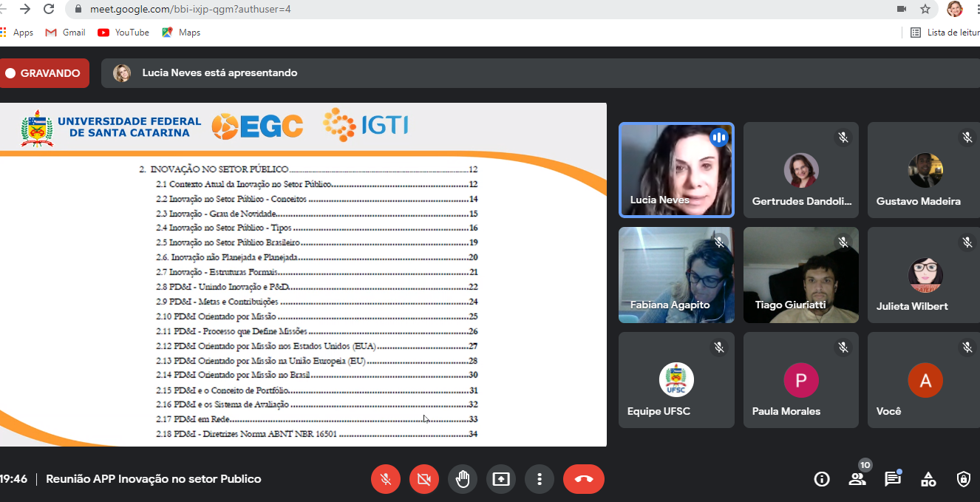Viewport: 980px width, 502px height.
Task: Raise your hand in the meeting
Action: (463, 479)
